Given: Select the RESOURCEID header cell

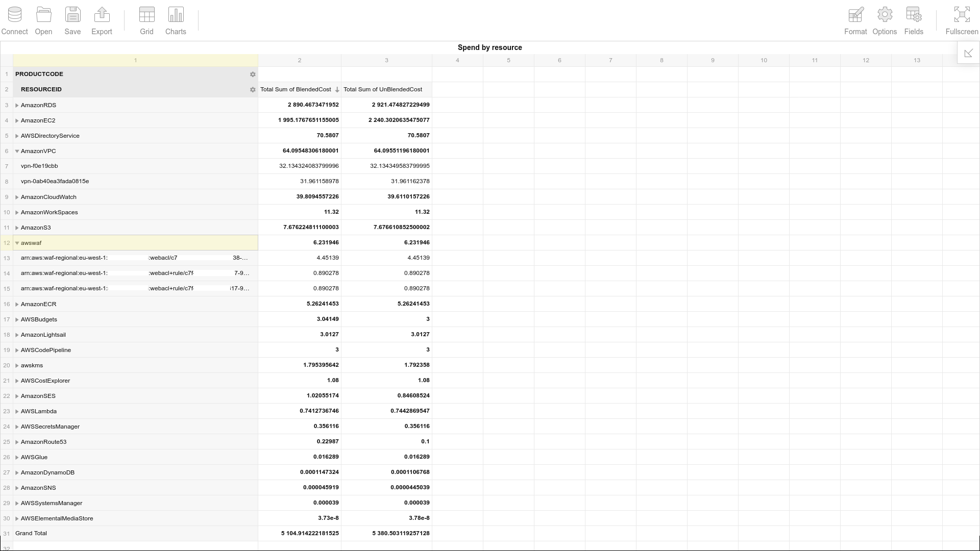Looking at the screenshot, I should [x=135, y=89].
